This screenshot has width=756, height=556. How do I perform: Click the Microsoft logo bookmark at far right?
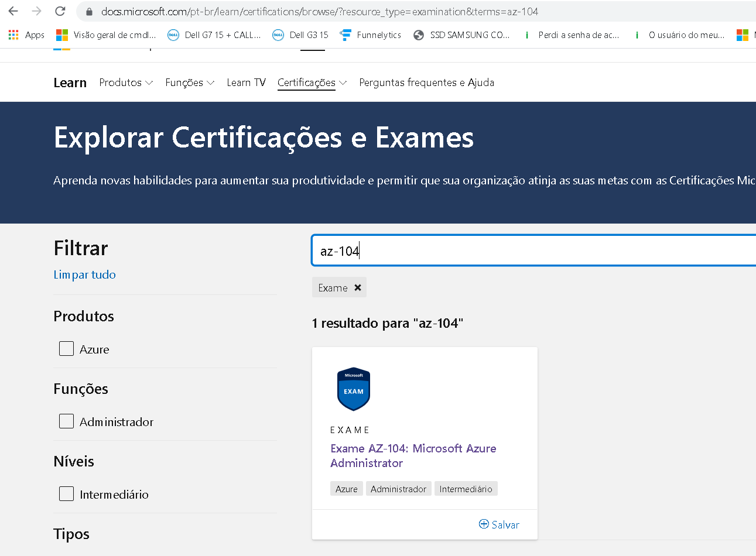click(x=743, y=35)
